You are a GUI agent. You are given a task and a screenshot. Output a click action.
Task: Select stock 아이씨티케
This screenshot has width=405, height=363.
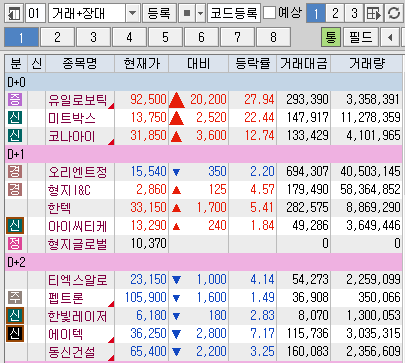tap(78, 226)
